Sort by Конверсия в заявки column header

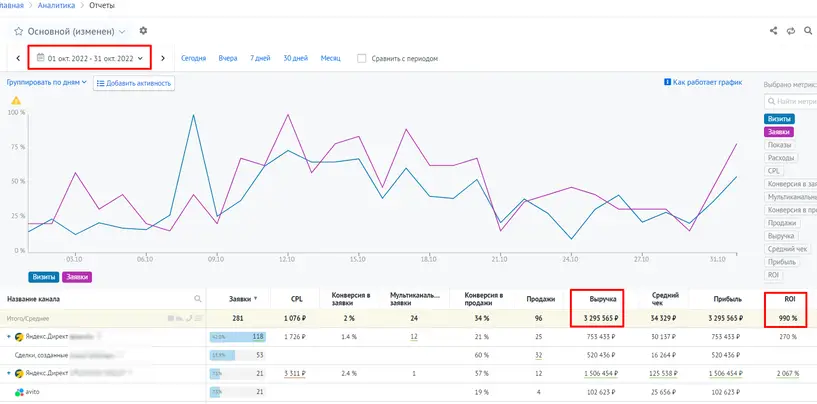pyautogui.click(x=351, y=299)
